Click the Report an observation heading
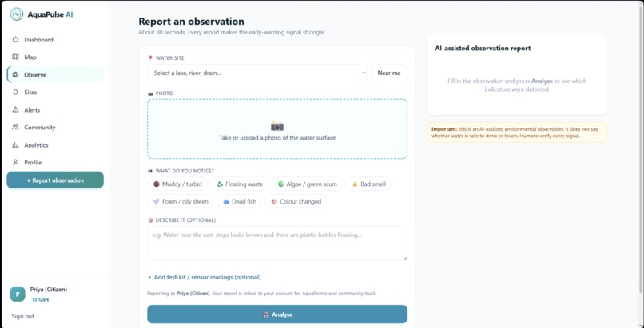This screenshot has width=644, height=328. [x=192, y=21]
